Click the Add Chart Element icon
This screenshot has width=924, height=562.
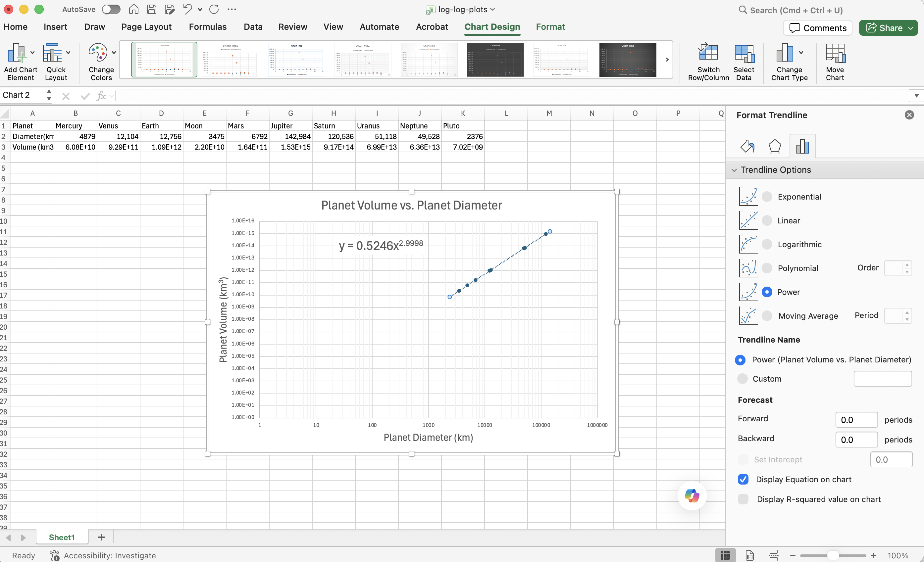coord(17,52)
